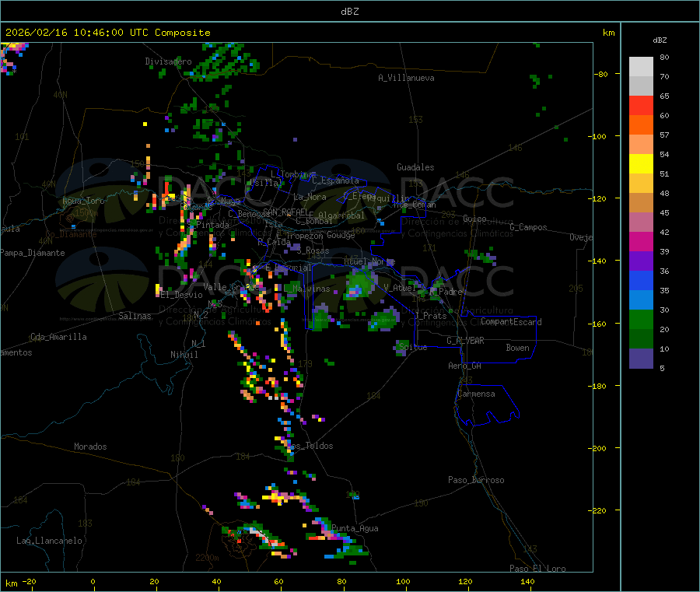Click the 'La_Nora' map label
Screen dimensions: 700x592
pos(310,197)
